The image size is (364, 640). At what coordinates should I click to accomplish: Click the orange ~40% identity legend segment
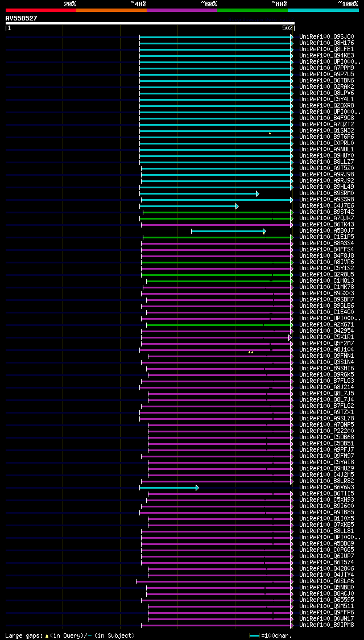click(111, 10)
